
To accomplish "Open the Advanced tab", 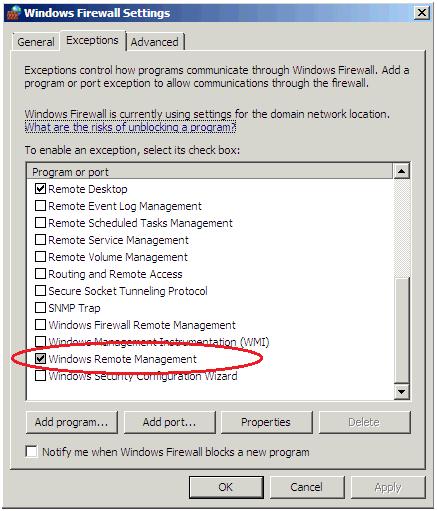I will point(155,42).
